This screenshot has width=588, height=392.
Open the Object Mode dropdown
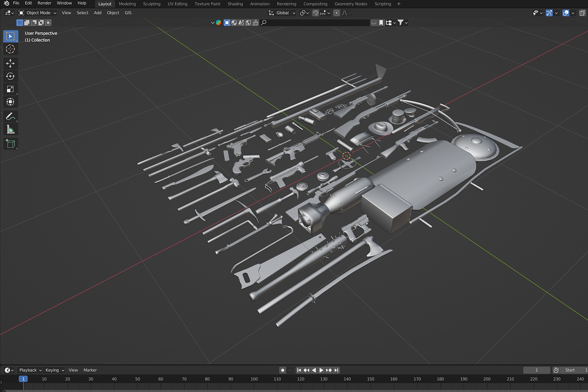tap(37, 13)
